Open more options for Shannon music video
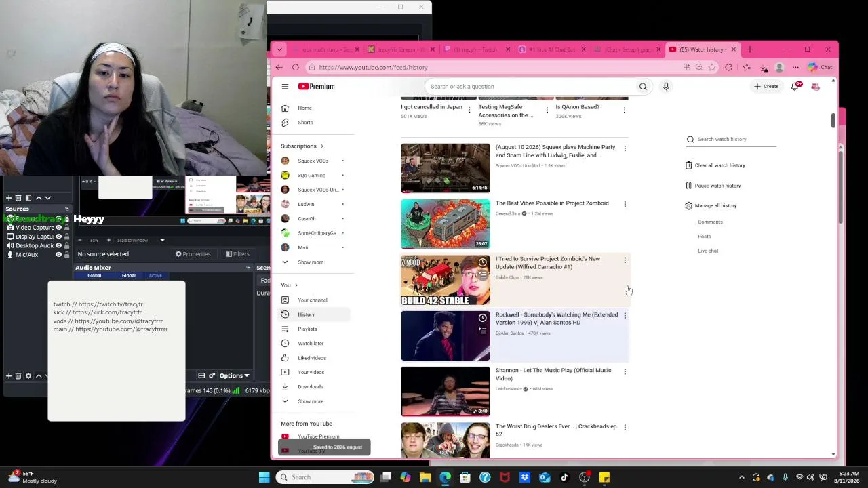This screenshot has height=488, width=868. [x=625, y=371]
